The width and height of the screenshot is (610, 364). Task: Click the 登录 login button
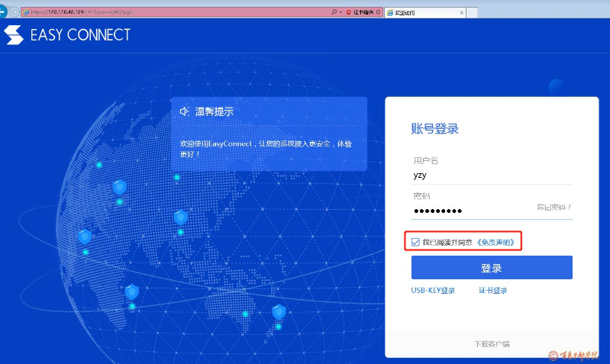(x=492, y=268)
